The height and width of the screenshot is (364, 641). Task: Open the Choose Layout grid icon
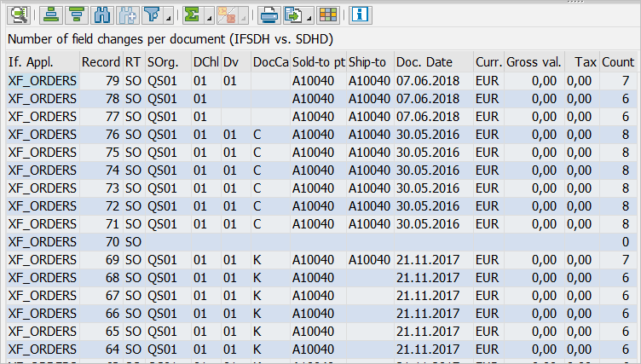[328, 14]
